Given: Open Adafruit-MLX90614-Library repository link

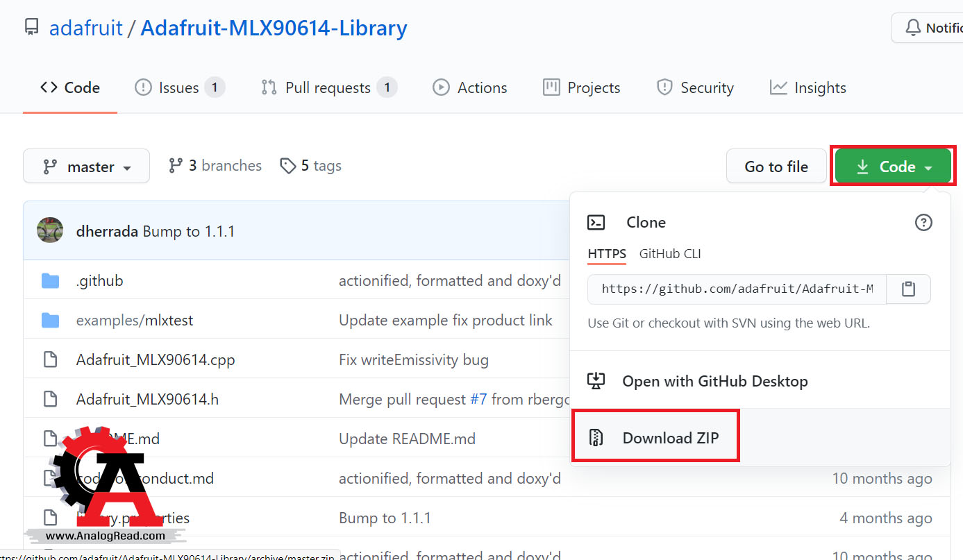Looking at the screenshot, I should (x=274, y=28).
